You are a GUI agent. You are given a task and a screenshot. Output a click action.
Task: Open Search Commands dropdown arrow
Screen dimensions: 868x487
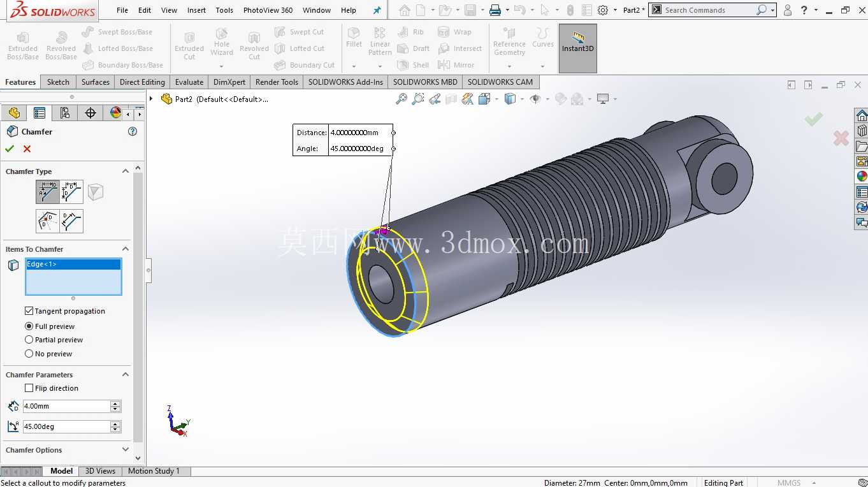772,10
